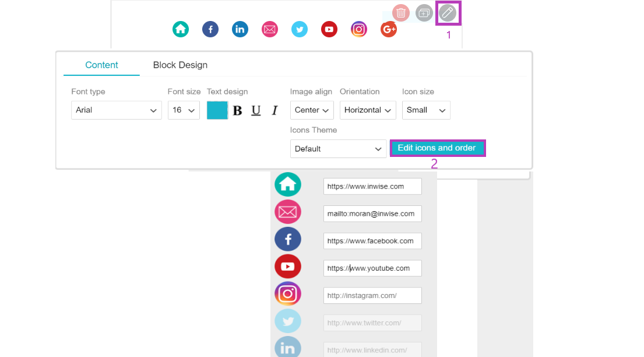The height and width of the screenshot is (357, 644).
Task: Toggle underline text formatting
Action: 255,110
